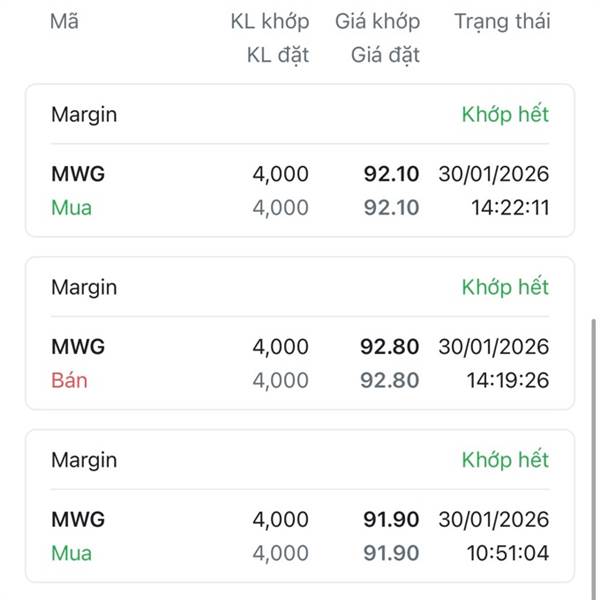Viewport: 600px width, 600px height.
Task: Click the "KL khớp" column header
Action: tap(269, 21)
